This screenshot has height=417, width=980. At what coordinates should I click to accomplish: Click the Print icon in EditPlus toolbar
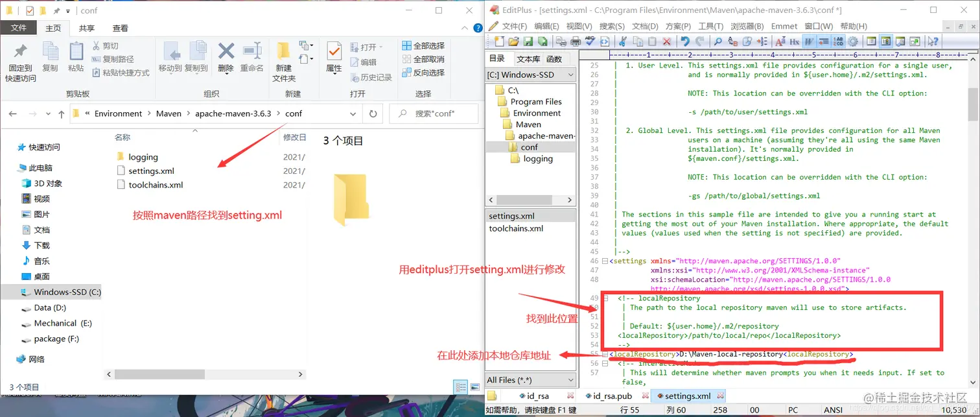575,41
